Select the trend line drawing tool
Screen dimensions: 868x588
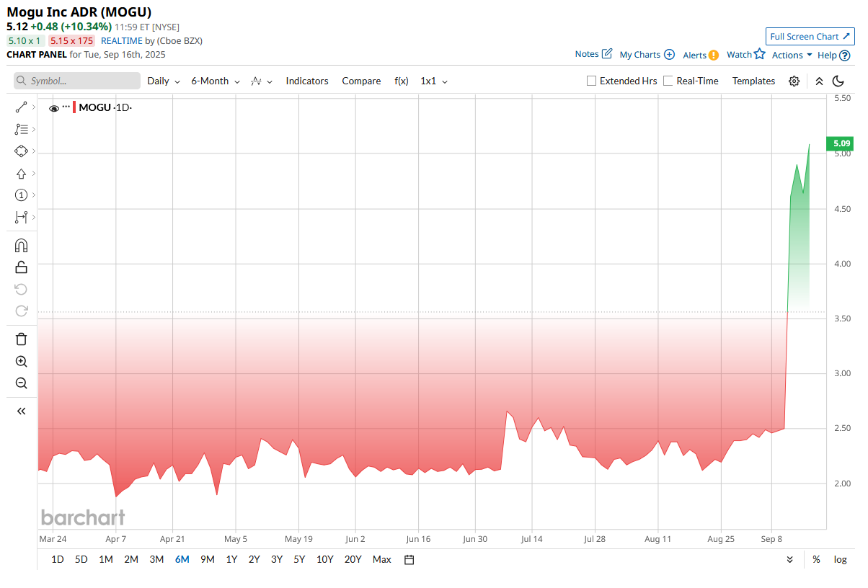pos(21,107)
